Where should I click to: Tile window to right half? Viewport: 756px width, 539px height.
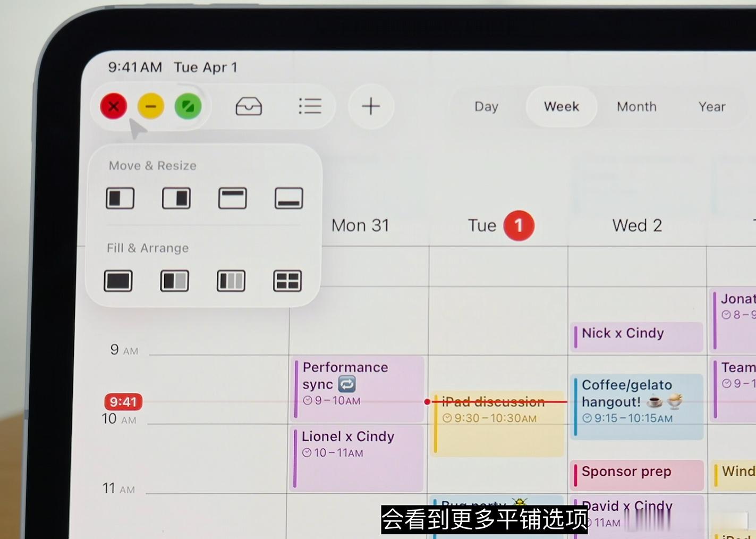(176, 198)
